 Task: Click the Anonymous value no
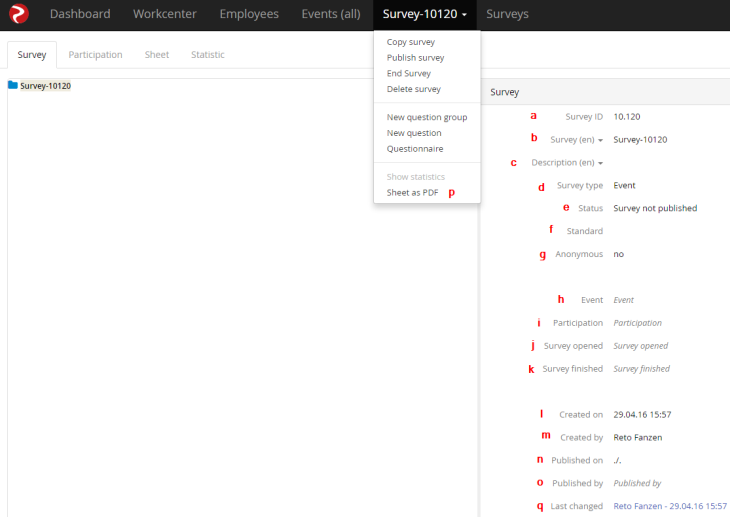point(618,254)
